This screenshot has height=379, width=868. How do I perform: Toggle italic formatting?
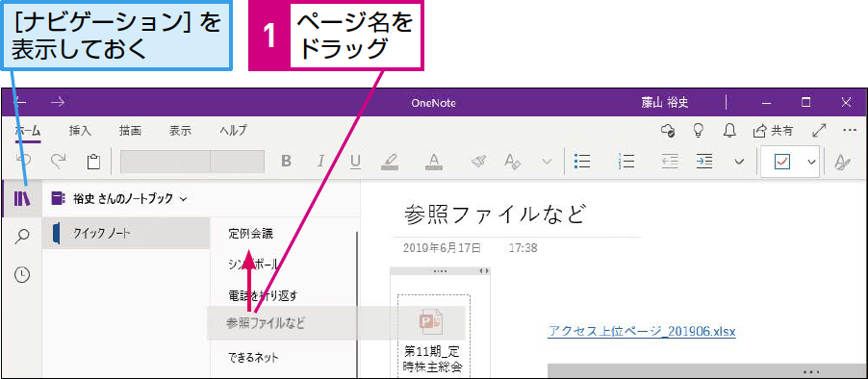pos(320,161)
